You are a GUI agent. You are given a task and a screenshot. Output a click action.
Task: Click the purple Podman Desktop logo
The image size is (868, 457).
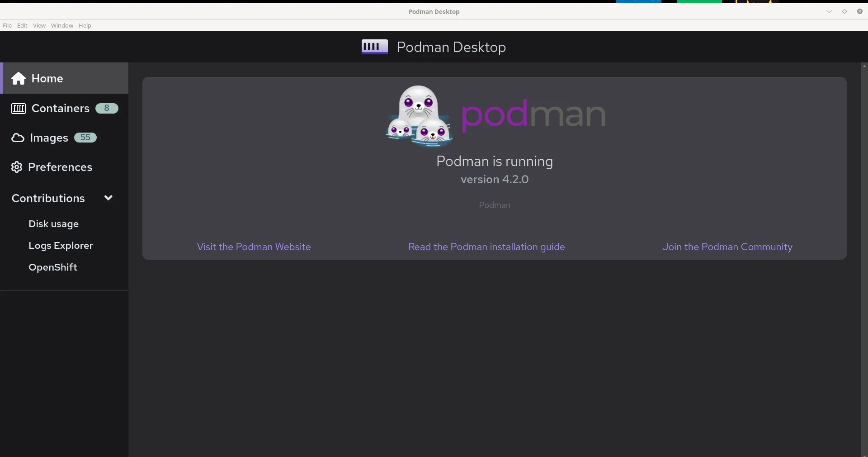click(374, 47)
